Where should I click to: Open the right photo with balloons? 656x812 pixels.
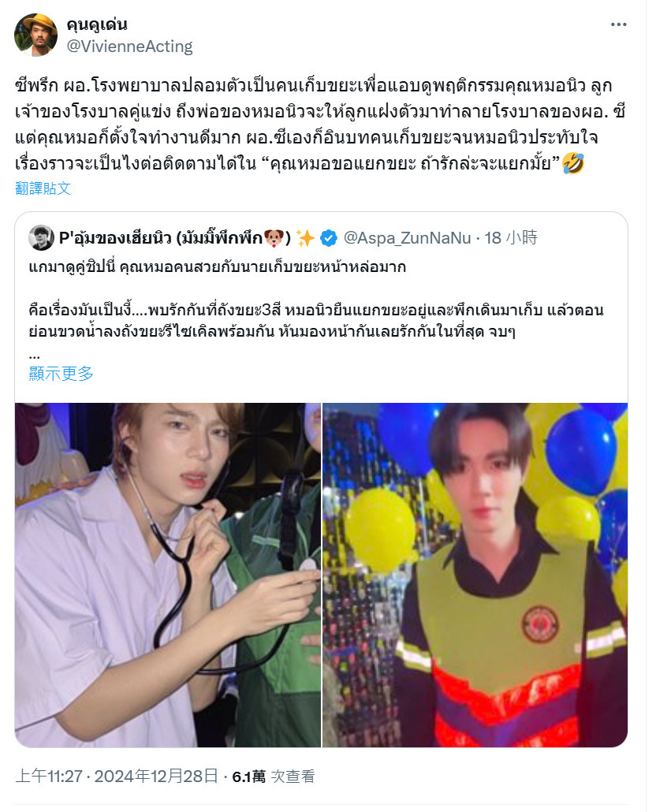click(475, 575)
